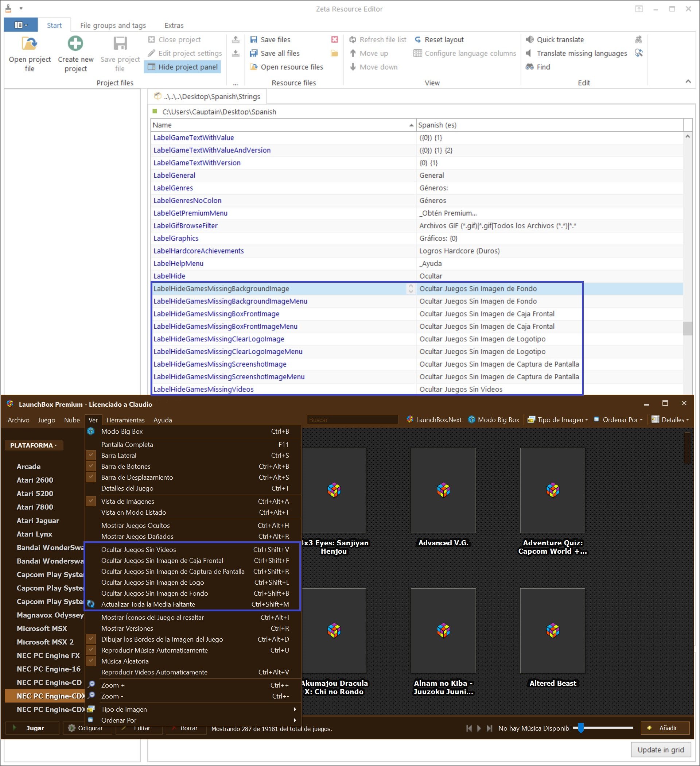Click previous track music control
Image resolution: width=700 pixels, height=766 pixels.
(x=469, y=728)
